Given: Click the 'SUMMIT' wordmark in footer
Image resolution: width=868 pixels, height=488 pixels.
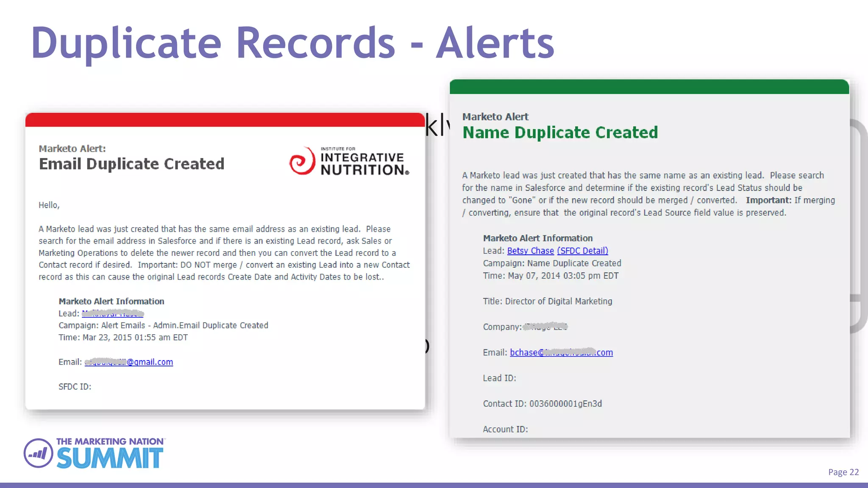Looking at the screenshot, I should [x=110, y=458].
